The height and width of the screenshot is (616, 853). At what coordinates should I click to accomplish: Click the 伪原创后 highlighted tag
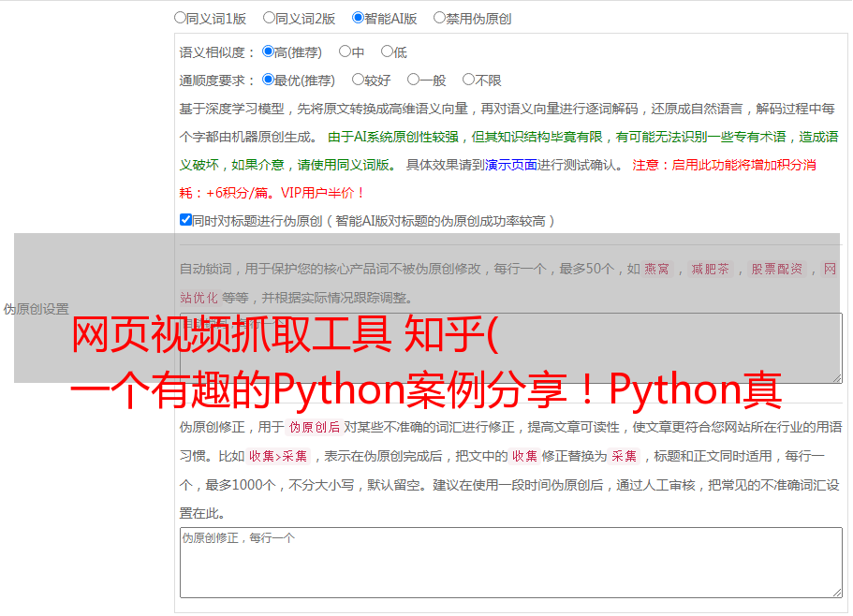point(315,427)
